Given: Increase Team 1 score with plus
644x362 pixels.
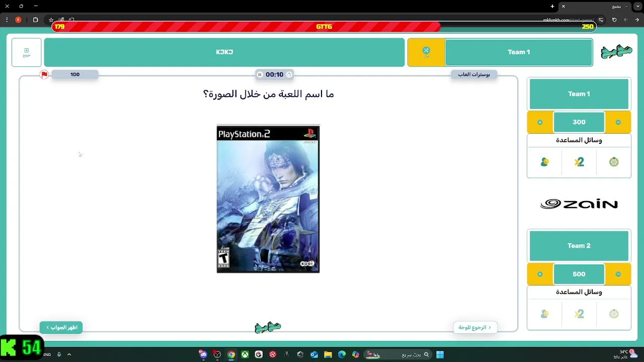Looking at the screenshot, I should pyautogui.click(x=540, y=122).
